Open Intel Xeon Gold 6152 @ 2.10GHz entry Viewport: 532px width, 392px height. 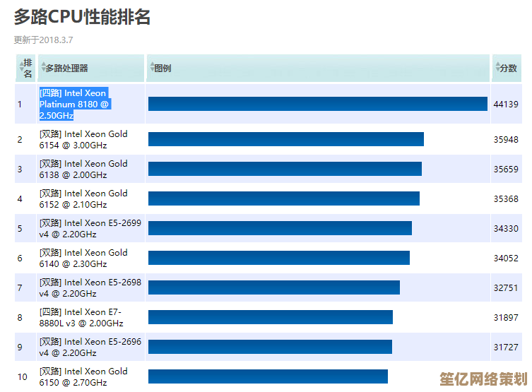[83, 198]
